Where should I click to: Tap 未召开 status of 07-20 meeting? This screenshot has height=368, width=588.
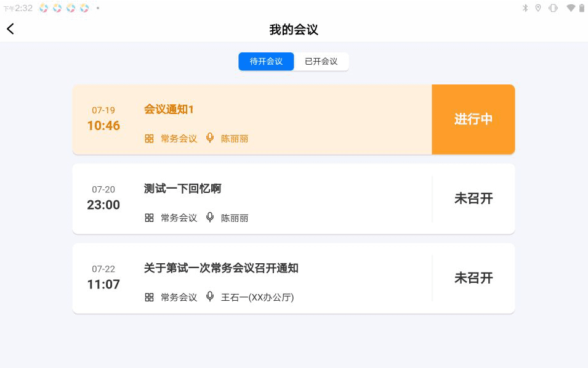pos(473,198)
